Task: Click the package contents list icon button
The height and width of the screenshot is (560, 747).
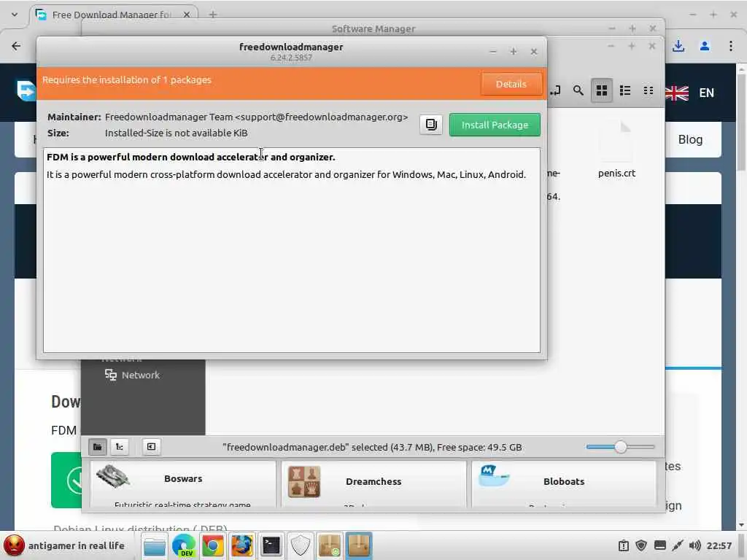Action: pyautogui.click(x=430, y=125)
